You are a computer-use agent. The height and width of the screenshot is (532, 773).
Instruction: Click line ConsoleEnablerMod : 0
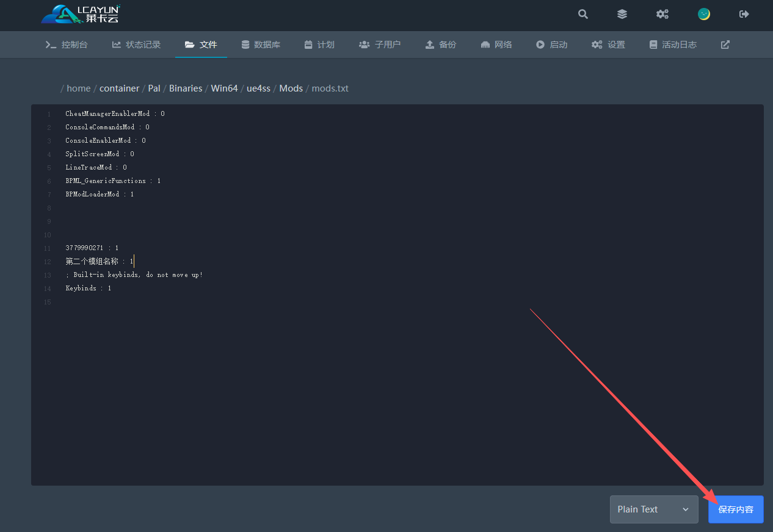point(106,141)
